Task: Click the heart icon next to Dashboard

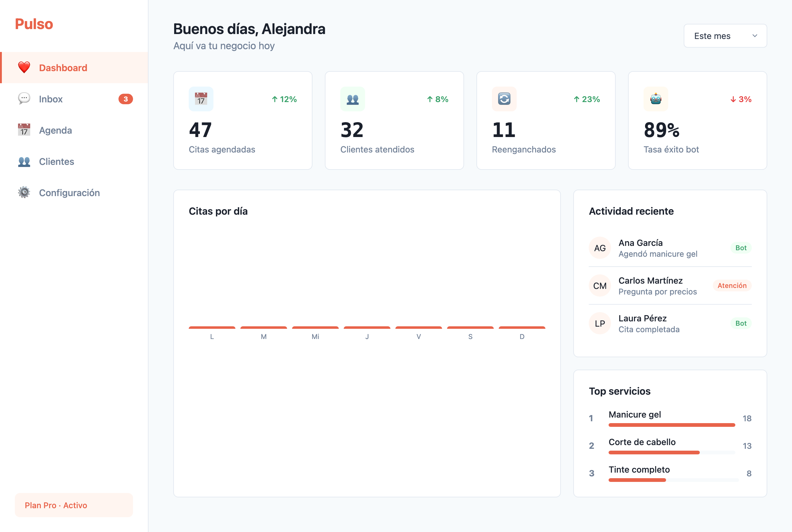Action: pos(24,67)
